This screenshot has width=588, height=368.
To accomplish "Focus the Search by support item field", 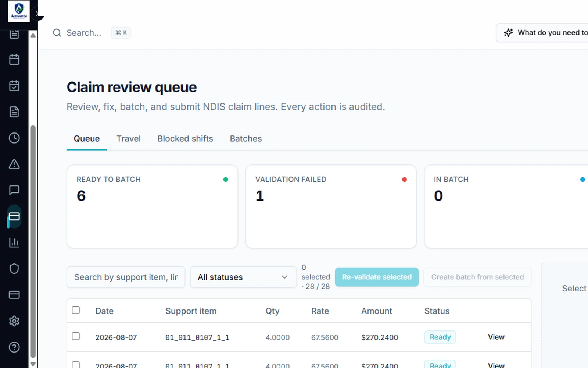I will coord(126,277).
